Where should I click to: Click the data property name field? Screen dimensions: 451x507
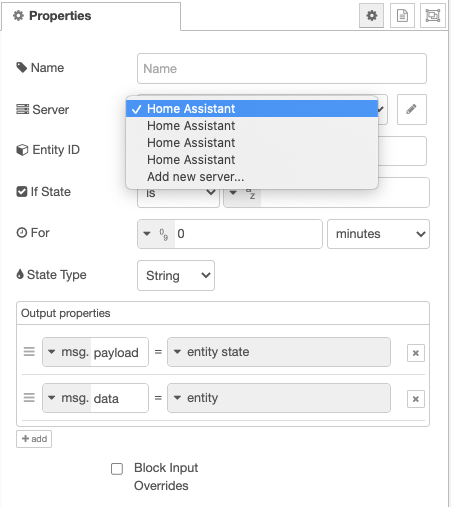(x=119, y=398)
